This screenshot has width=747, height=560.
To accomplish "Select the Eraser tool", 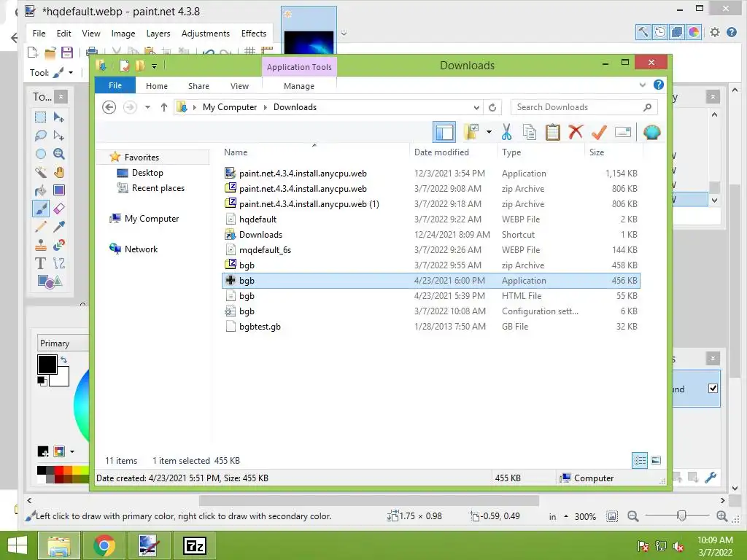I will click(x=58, y=209).
